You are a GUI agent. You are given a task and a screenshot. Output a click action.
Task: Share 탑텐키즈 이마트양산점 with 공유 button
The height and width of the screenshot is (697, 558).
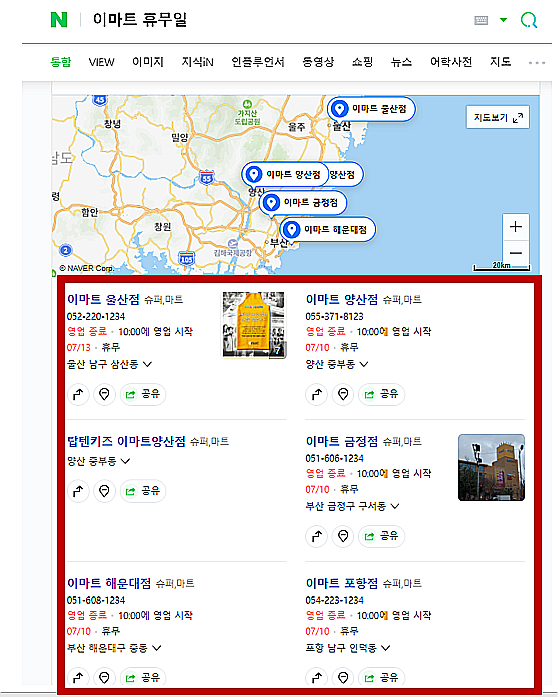(143, 491)
